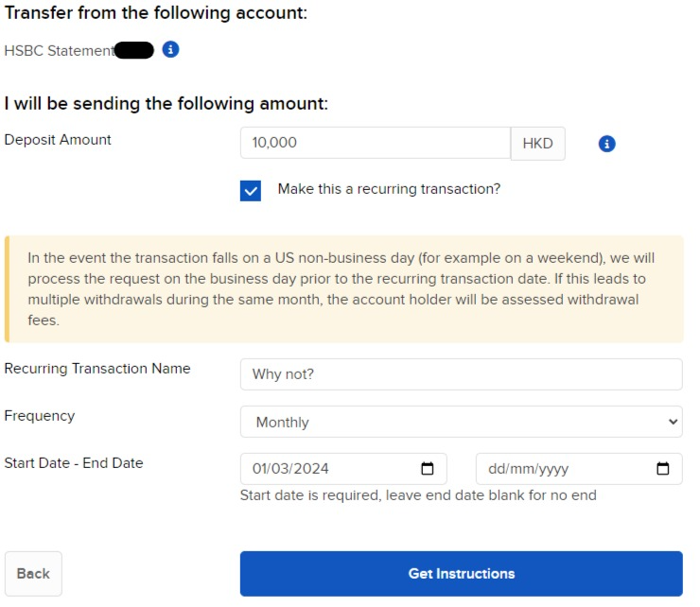Toggle the recurring transaction checkbox
The width and height of the screenshot is (700, 607).
click(x=251, y=191)
